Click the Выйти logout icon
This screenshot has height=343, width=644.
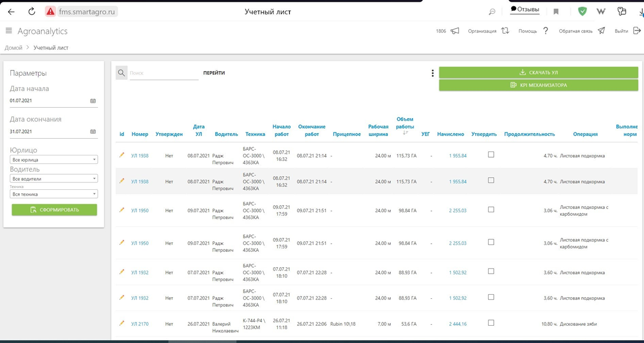637,31
